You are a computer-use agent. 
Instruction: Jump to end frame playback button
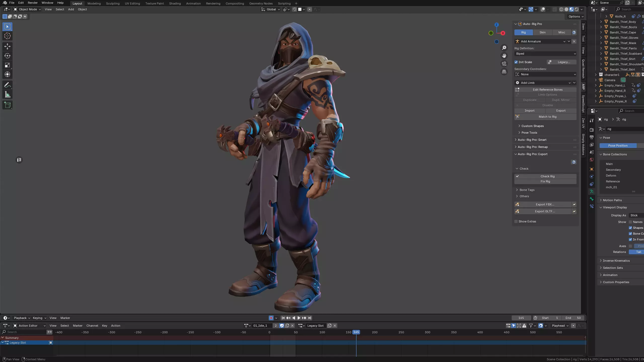point(310,318)
